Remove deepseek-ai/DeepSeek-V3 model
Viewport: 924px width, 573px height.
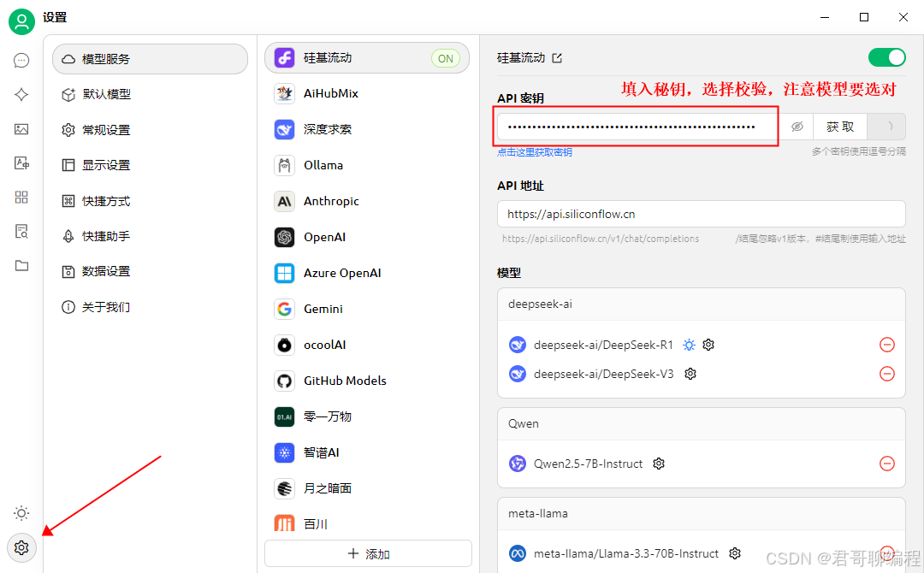coord(887,374)
